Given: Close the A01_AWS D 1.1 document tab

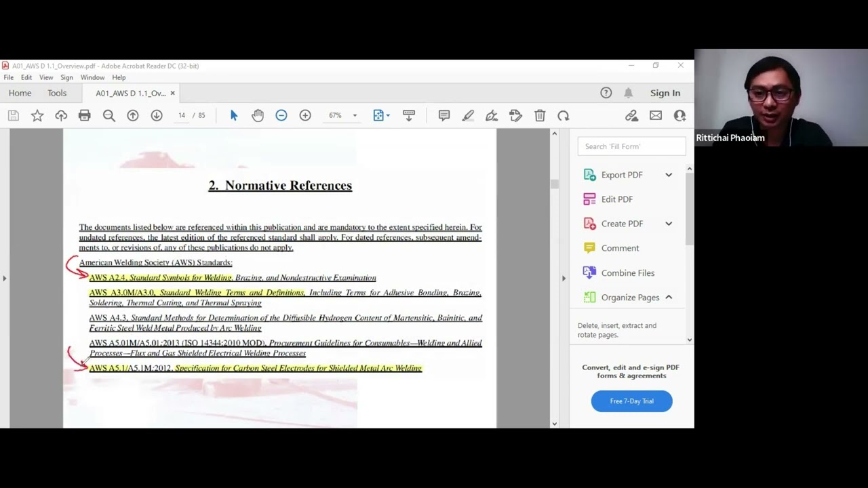Looking at the screenshot, I should click(x=172, y=93).
